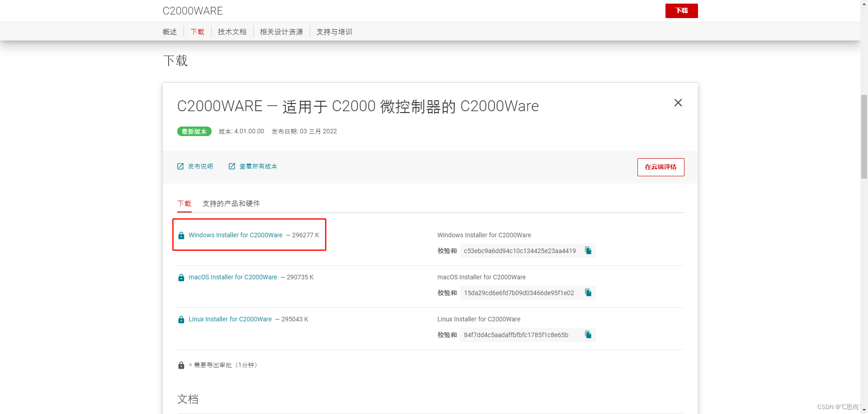
Task: Open the 发布说明 link
Action: (x=200, y=166)
